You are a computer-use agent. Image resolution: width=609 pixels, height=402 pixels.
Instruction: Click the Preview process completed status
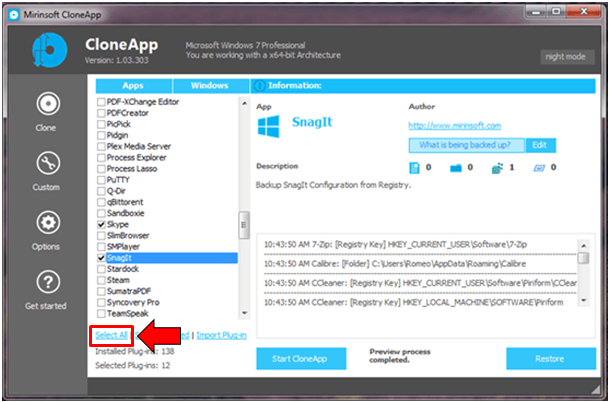click(x=400, y=356)
